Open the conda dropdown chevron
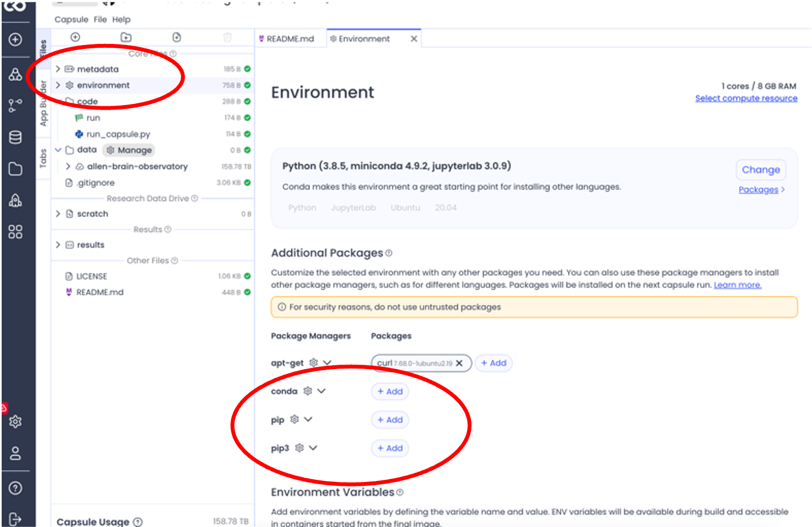Image resolution: width=812 pixels, height=527 pixels. tap(321, 391)
